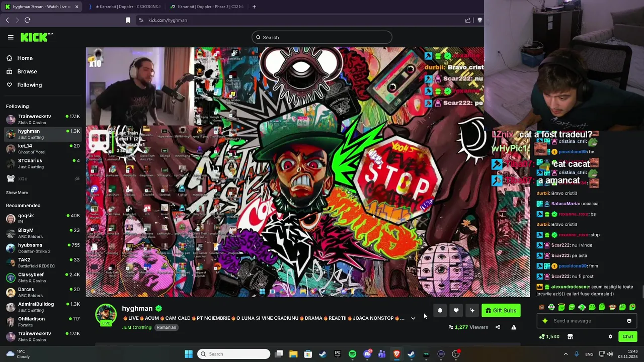Click the Windows Start button
Screen dimensions: 644x362
(x=189, y=354)
